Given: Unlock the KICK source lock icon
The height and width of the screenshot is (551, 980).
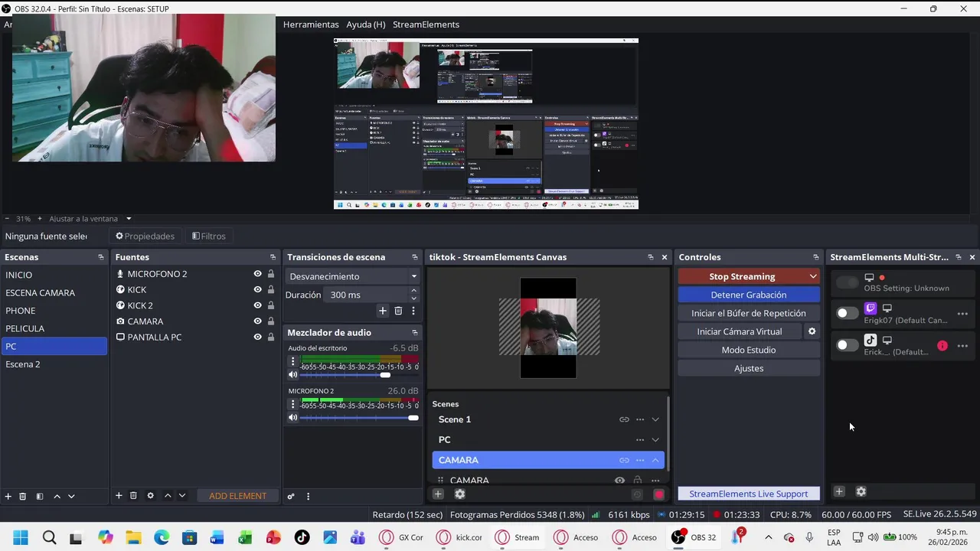Looking at the screenshot, I should (270, 289).
